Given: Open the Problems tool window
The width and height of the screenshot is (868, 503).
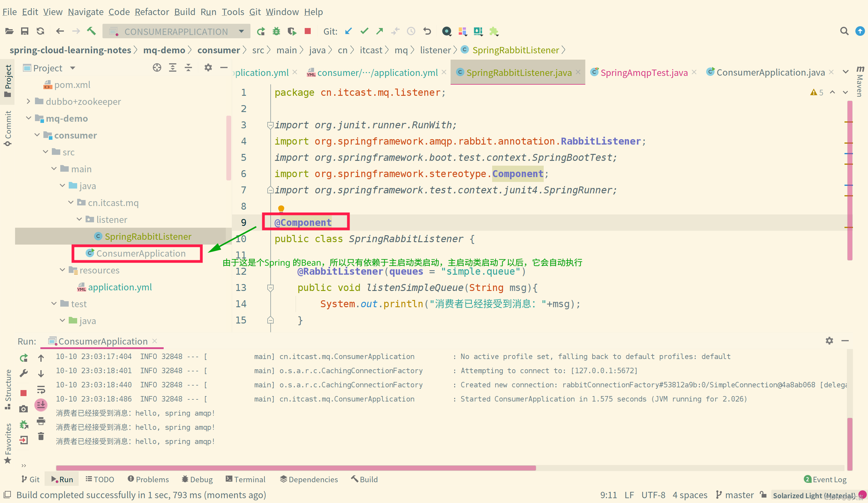Looking at the screenshot, I should (148, 479).
